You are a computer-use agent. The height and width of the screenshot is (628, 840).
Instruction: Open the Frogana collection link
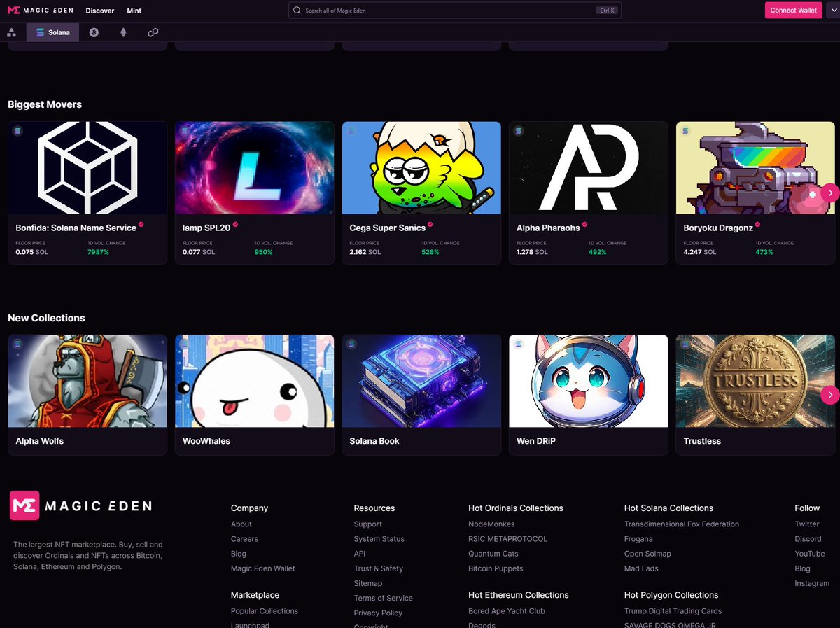tap(638, 539)
